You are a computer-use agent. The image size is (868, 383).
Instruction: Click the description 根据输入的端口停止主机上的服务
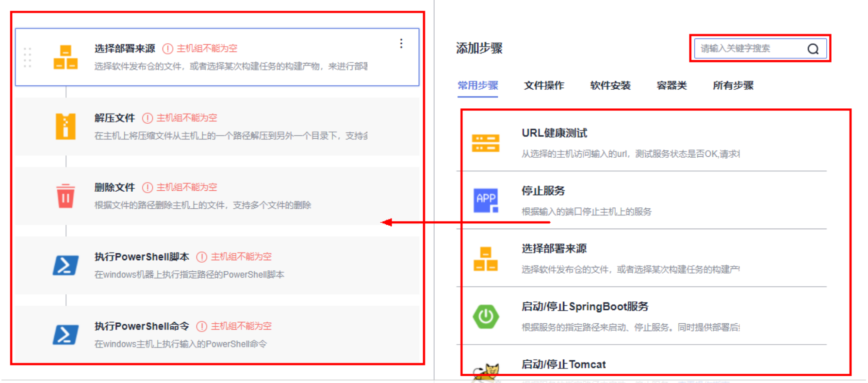coord(587,212)
